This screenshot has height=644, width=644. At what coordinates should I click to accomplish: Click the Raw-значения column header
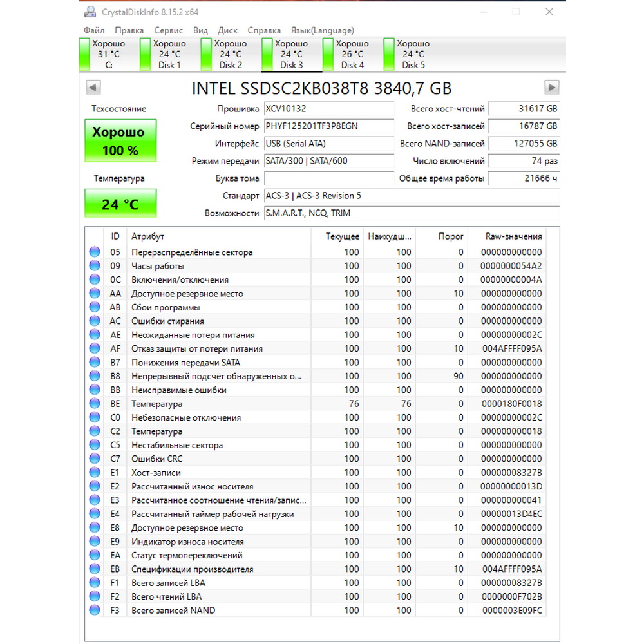(513, 236)
